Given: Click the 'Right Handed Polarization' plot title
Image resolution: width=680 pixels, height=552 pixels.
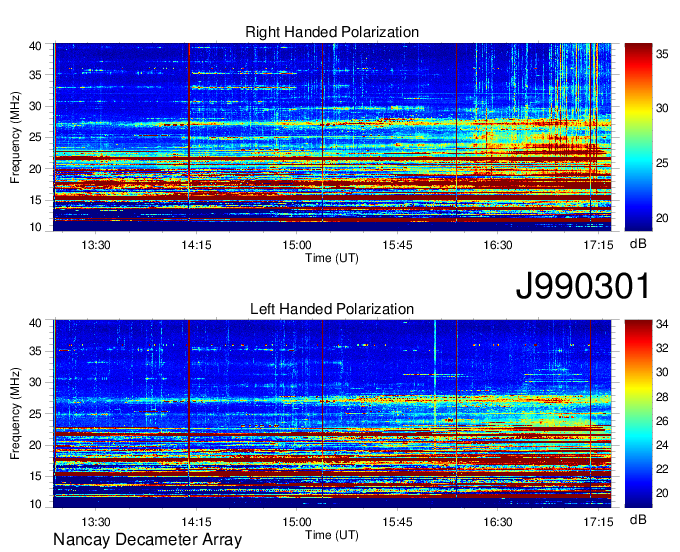Looking at the screenshot, I should pyautogui.click(x=332, y=32).
